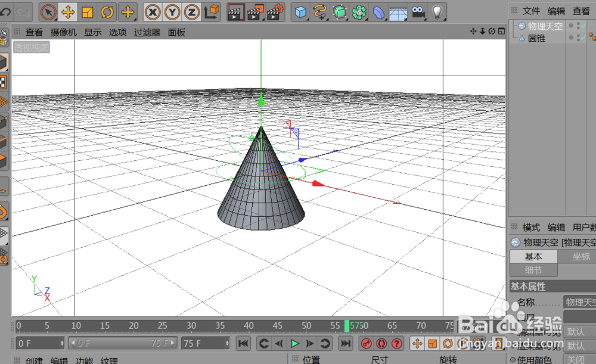Select the Move tool
The width and height of the screenshot is (596, 364).
(x=68, y=12)
